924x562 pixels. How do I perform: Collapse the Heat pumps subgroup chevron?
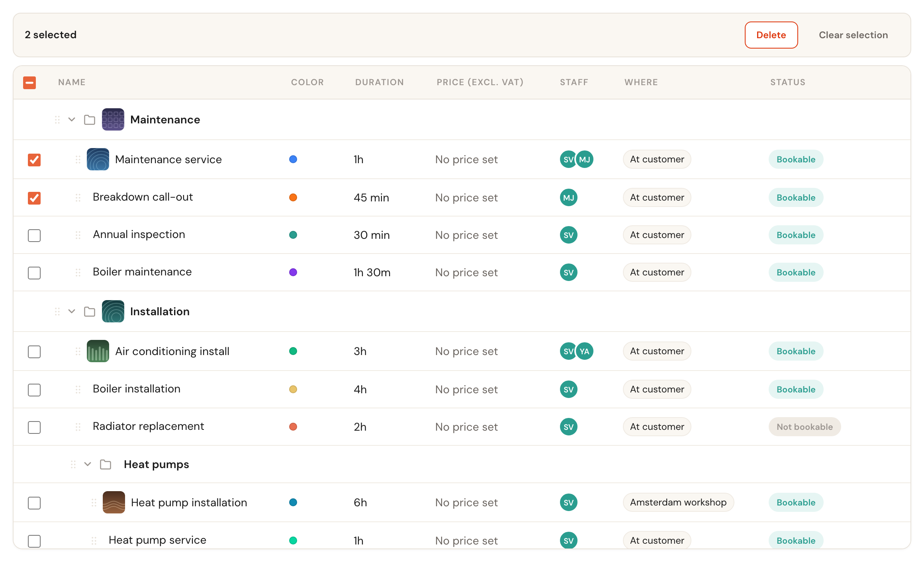tap(88, 464)
